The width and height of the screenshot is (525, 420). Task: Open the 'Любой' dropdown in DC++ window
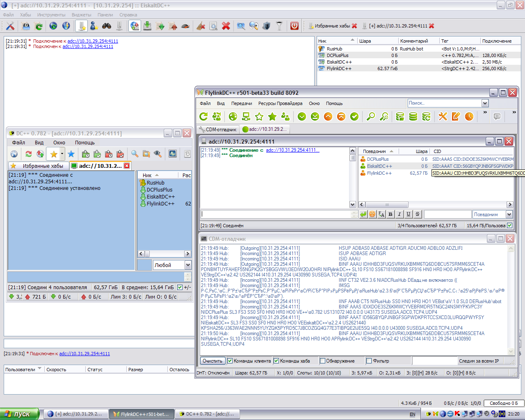pos(188,265)
